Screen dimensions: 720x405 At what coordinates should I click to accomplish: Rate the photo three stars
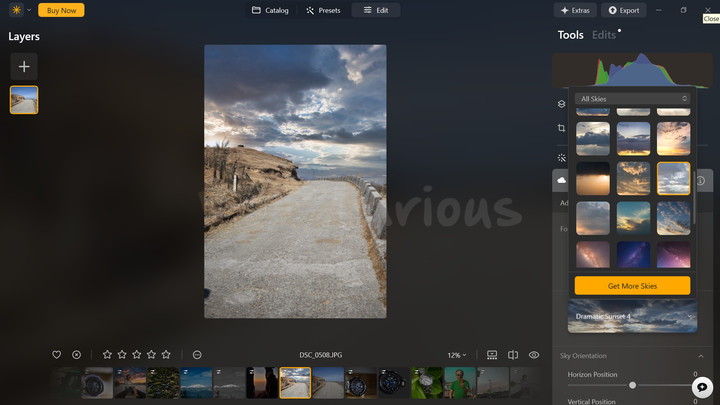click(x=136, y=354)
